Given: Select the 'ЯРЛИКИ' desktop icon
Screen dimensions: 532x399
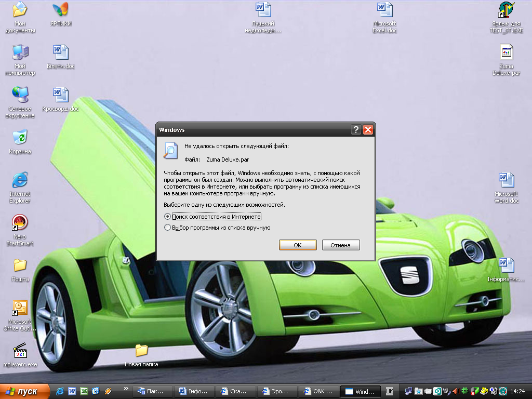Looking at the screenshot, I should (61, 14).
